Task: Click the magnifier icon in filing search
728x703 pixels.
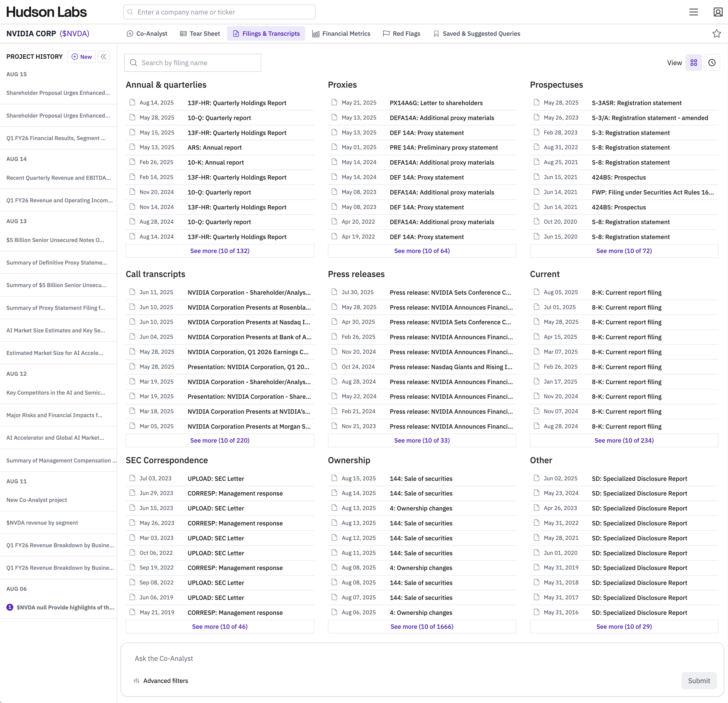Action: click(133, 63)
